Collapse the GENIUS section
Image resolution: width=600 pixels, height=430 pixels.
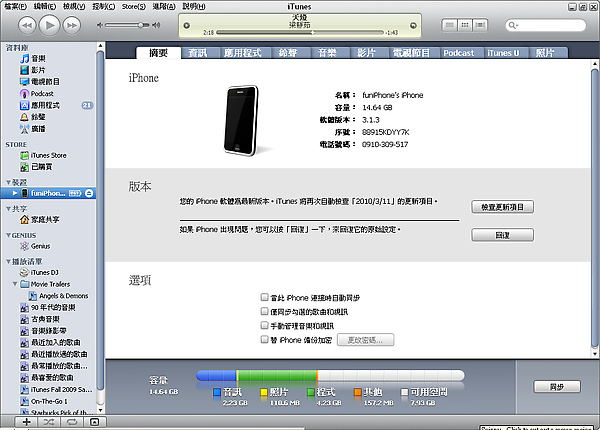[x=8, y=235]
